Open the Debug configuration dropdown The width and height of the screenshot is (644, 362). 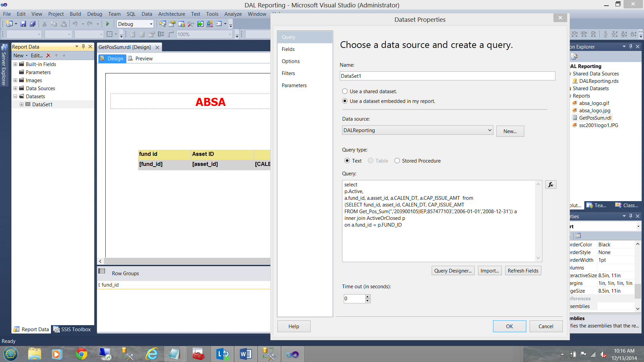[x=151, y=24]
